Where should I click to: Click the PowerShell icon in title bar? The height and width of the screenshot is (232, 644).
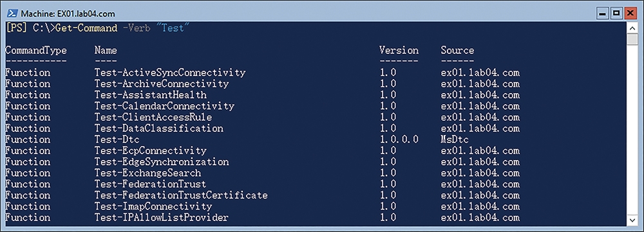tap(12, 13)
